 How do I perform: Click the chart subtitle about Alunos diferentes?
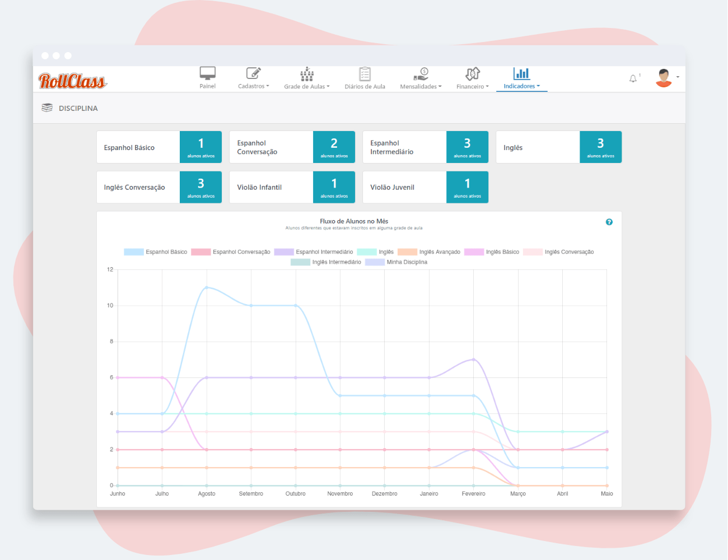[x=354, y=228]
